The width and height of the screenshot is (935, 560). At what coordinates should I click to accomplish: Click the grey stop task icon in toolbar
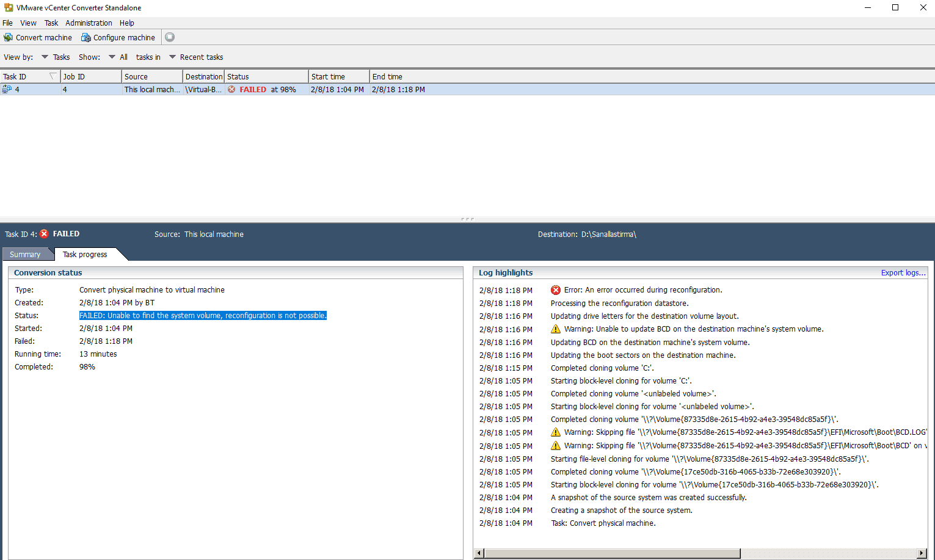(x=170, y=37)
